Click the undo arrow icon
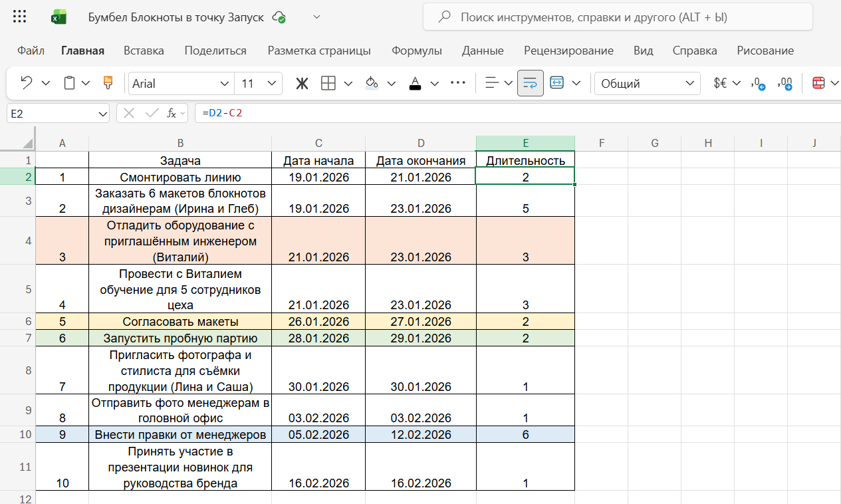The width and height of the screenshot is (841, 504). pyautogui.click(x=27, y=83)
